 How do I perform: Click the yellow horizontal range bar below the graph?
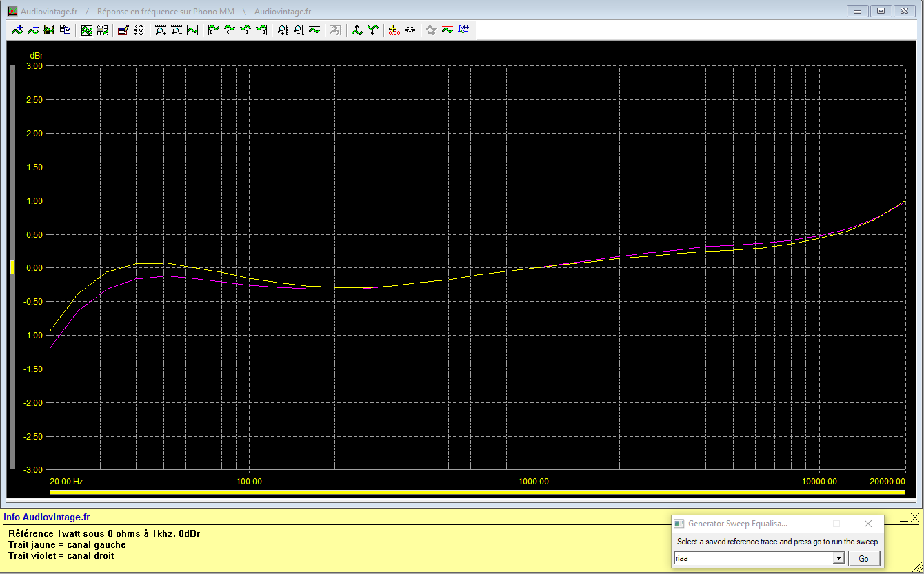[477, 492]
